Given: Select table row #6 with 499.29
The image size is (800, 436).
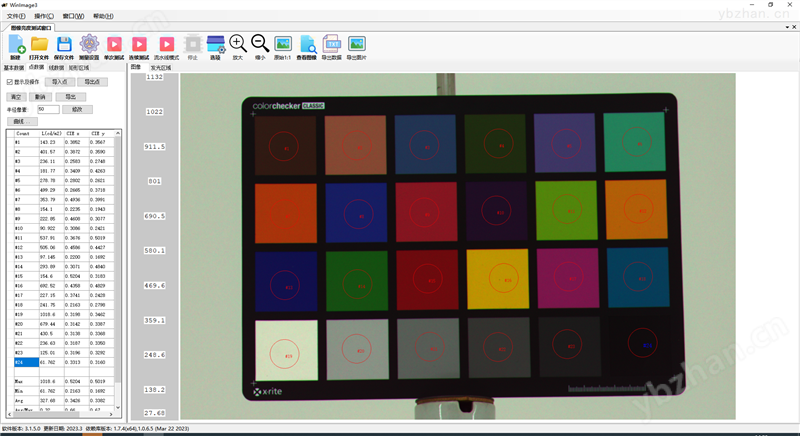Looking at the screenshot, I should (64, 190).
